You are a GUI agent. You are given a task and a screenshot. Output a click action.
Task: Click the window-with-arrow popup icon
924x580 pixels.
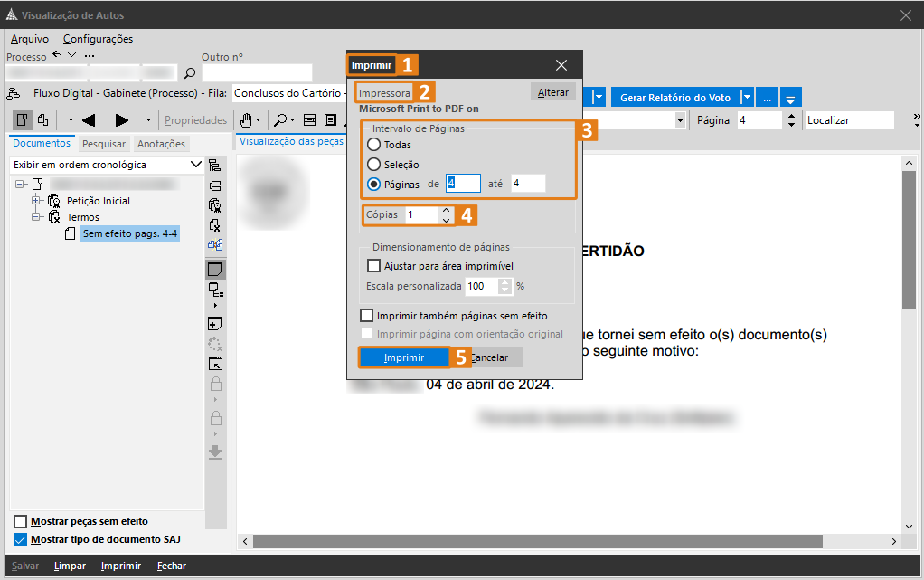[216, 364]
